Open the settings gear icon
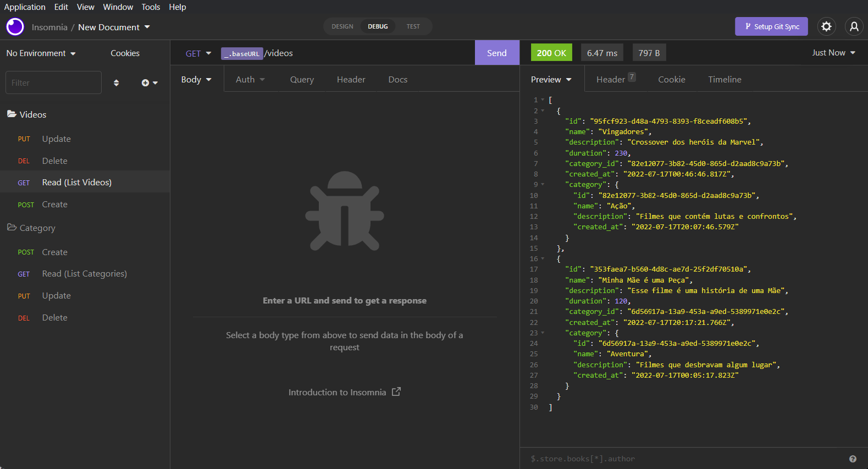The width and height of the screenshot is (868, 469). coord(826,26)
